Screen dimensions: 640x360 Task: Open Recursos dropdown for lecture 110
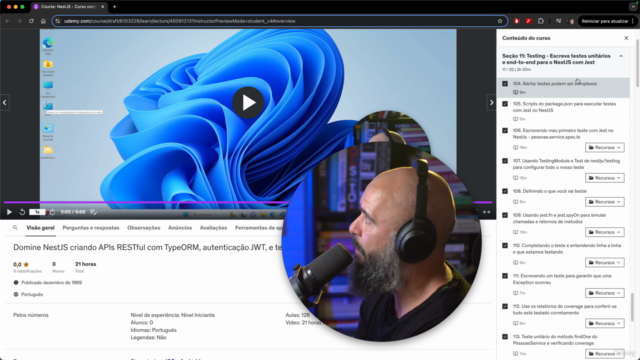coord(604,262)
